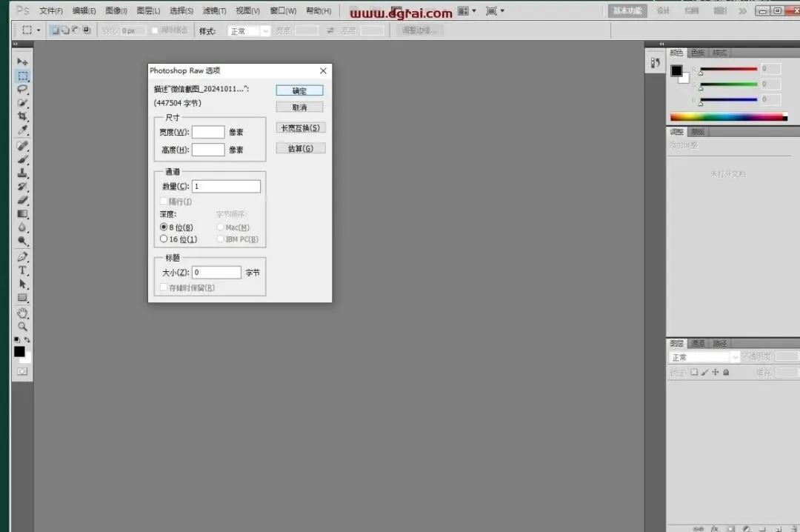Select the Crop tool
Viewport: 800px width, 532px height.
tap(22, 116)
